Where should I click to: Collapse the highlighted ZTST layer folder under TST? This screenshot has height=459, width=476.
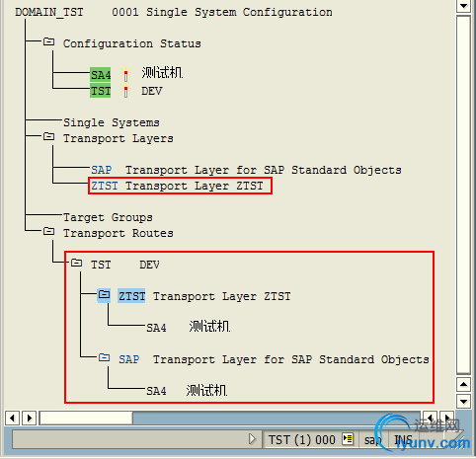click(x=104, y=294)
